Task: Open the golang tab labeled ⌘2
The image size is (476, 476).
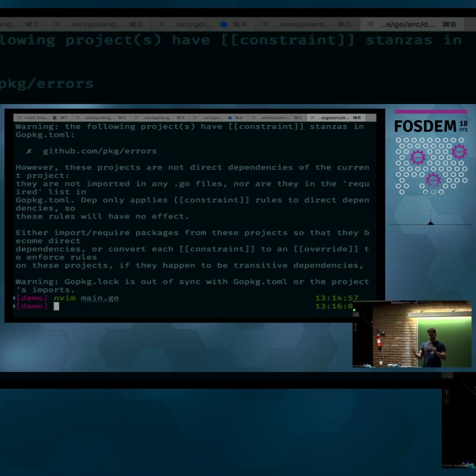Action: [101, 118]
